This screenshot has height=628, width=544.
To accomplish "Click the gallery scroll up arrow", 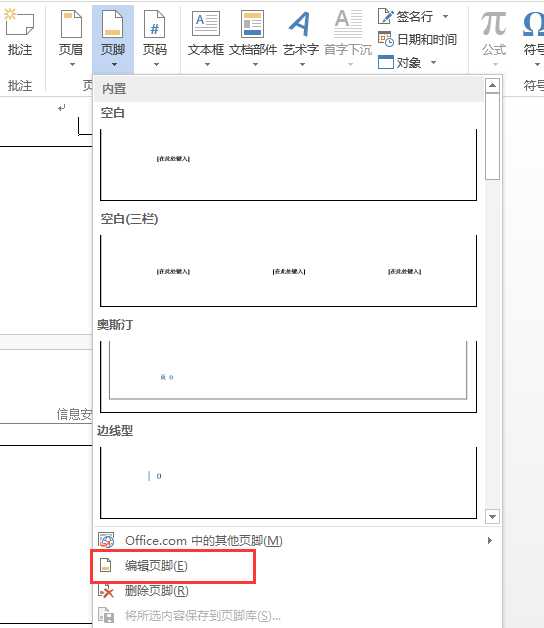I will 492,85.
